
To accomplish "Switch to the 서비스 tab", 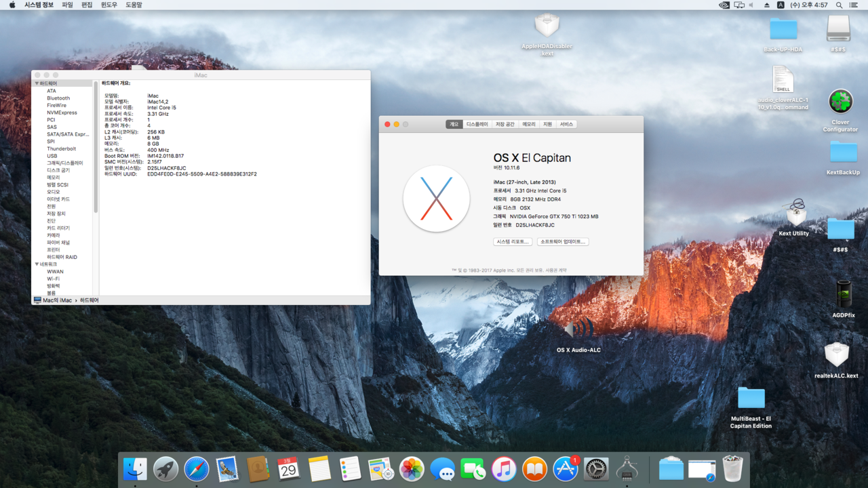I will coord(566,124).
